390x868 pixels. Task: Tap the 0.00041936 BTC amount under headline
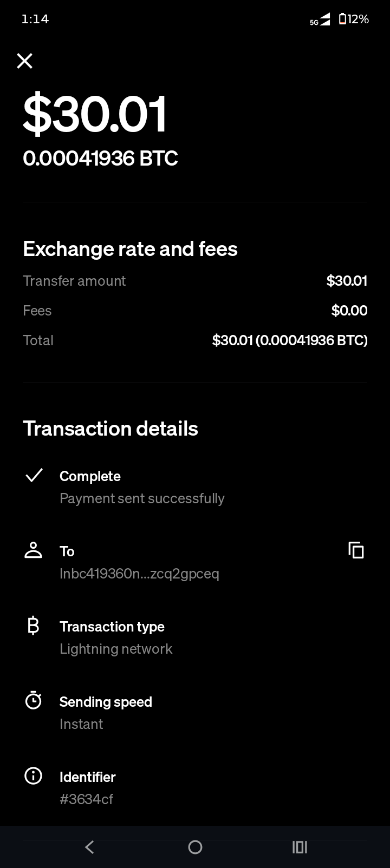pos(100,159)
